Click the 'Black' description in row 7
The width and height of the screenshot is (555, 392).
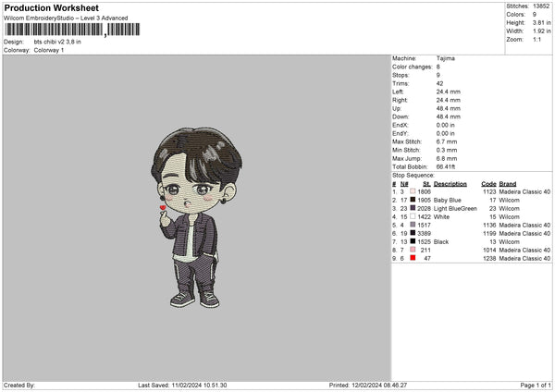tap(441, 241)
